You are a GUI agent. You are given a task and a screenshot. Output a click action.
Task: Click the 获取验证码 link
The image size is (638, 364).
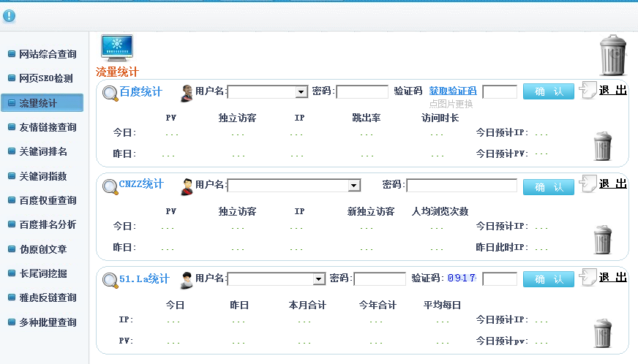452,91
